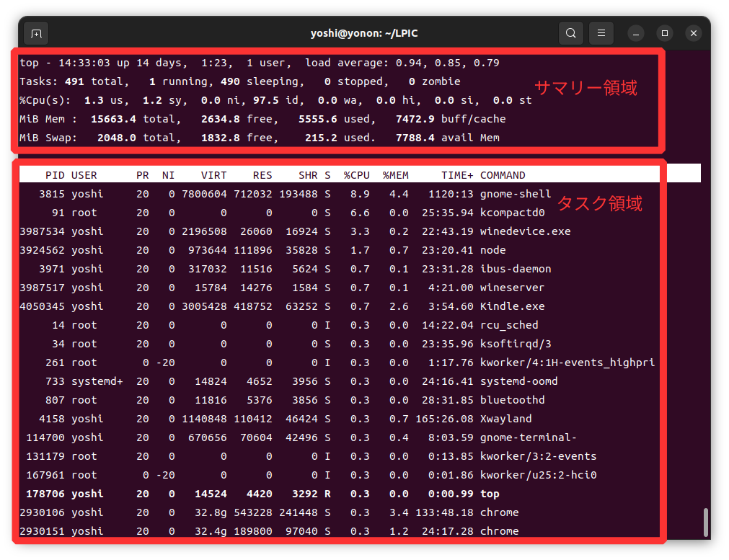The image size is (729, 560).
Task: Click PID 3815 in the task list
Action: coord(52,194)
